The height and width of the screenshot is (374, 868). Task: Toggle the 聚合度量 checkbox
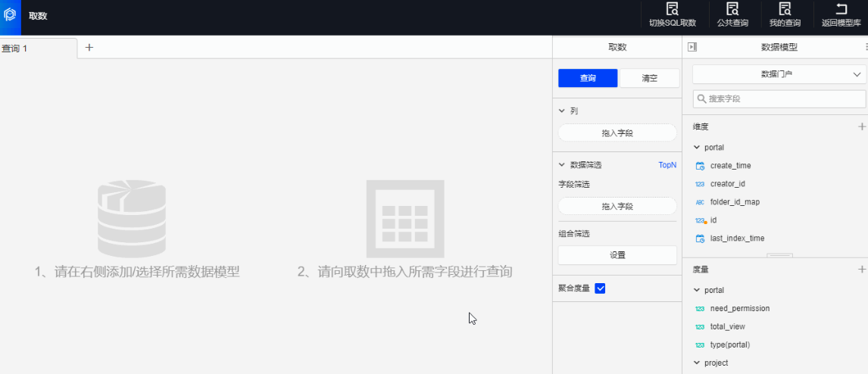pos(600,288)
